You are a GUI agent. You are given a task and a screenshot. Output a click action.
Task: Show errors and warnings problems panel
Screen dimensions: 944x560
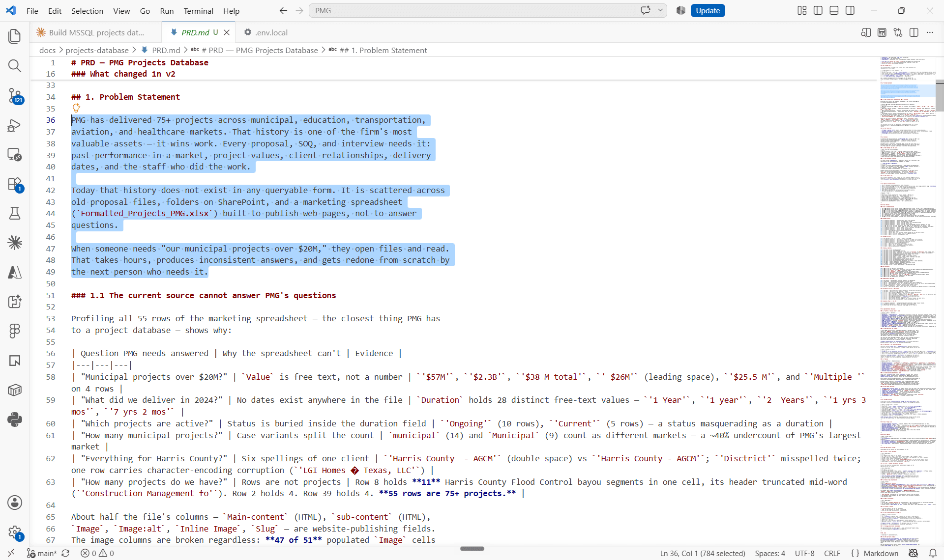97,553
